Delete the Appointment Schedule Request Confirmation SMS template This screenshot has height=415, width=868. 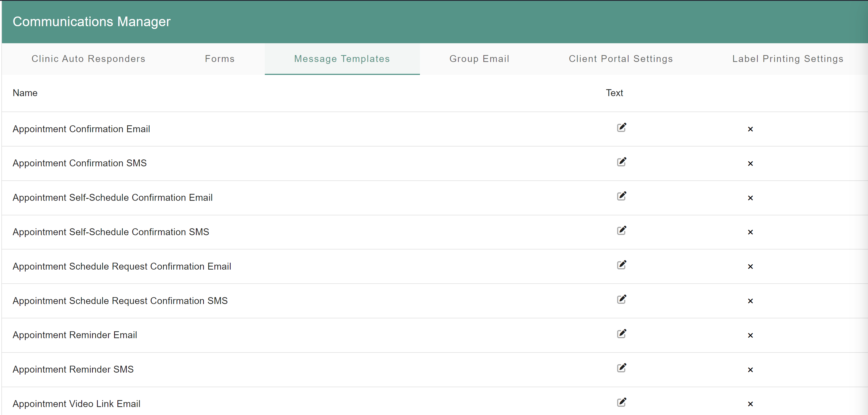[x=750, y=301]
